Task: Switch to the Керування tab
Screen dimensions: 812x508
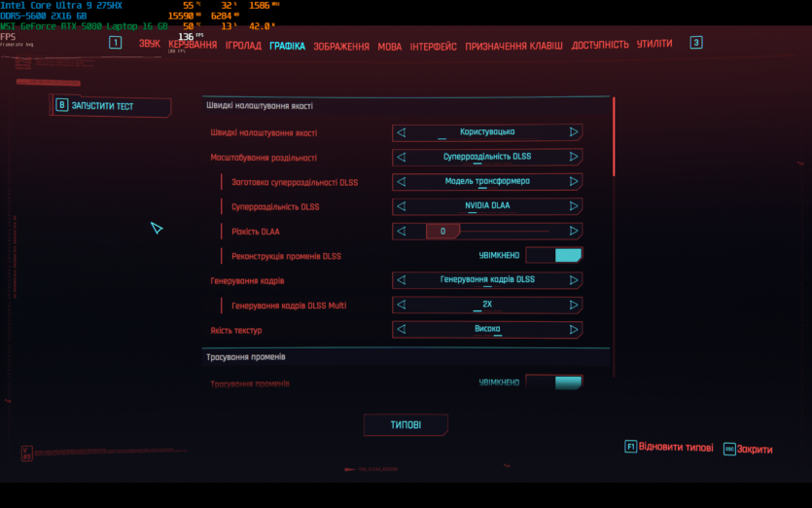Action: (193, 45)
